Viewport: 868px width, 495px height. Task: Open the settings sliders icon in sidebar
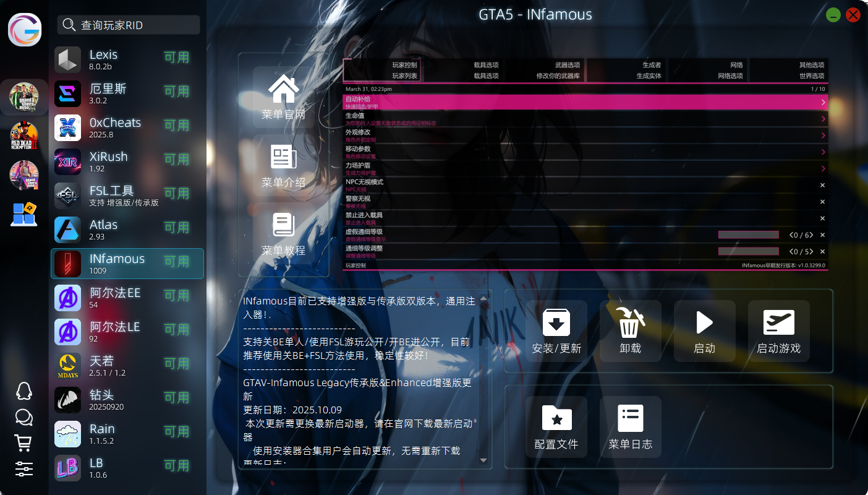(23, 468)
